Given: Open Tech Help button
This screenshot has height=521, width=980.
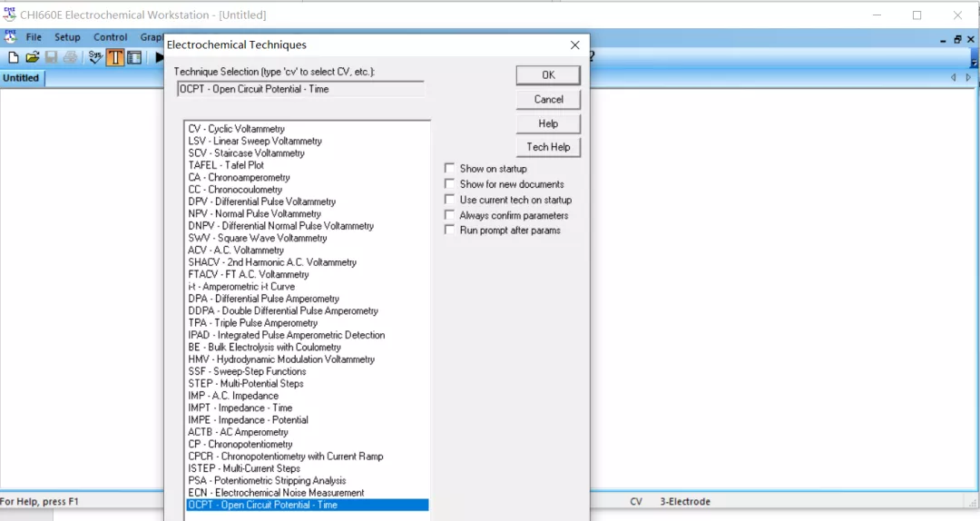Looking at the screenshot, I should click(548, 147).
